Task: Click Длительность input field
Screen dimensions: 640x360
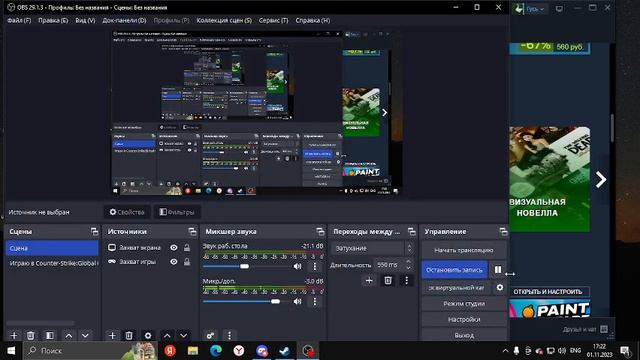Action: [x=389, y=265]
